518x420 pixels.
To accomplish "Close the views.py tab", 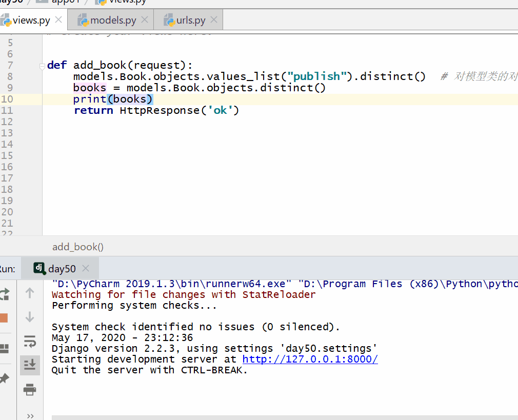I will click(x=58, y=20).
